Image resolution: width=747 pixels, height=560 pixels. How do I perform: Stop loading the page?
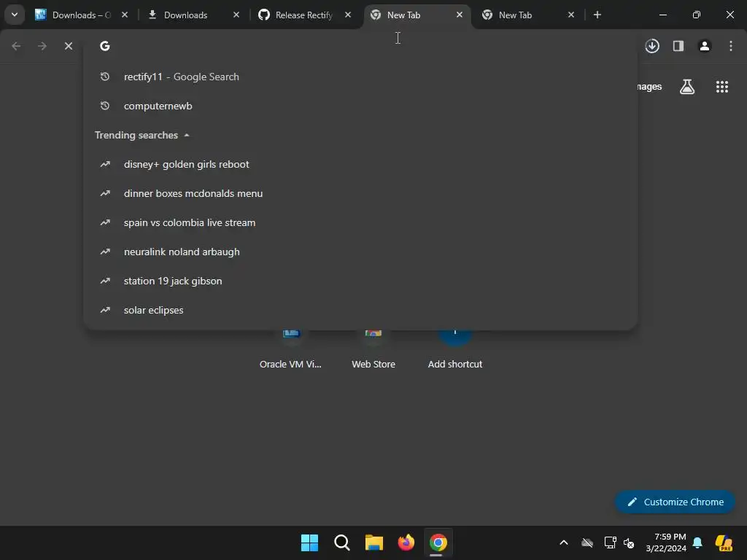(69, 46)
